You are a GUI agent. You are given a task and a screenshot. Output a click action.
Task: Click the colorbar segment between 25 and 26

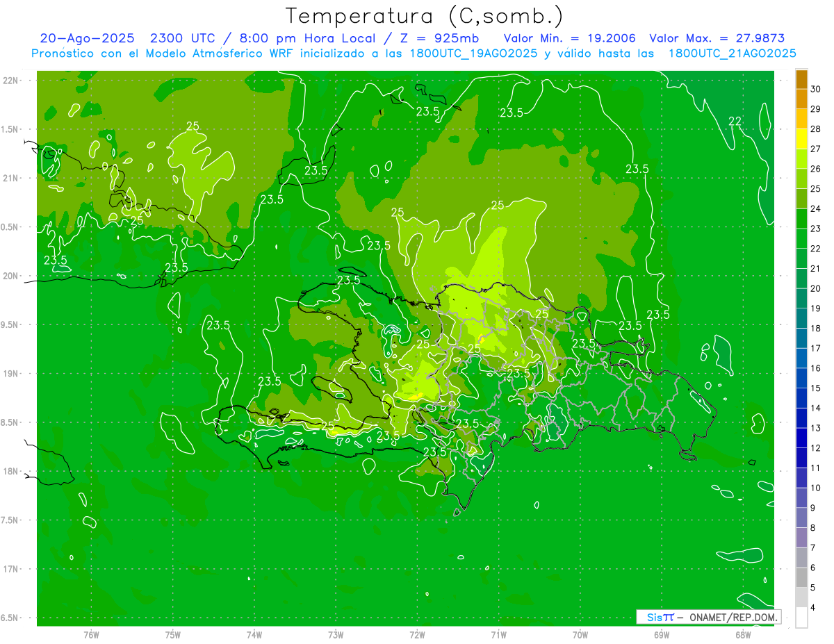(801, 179)
